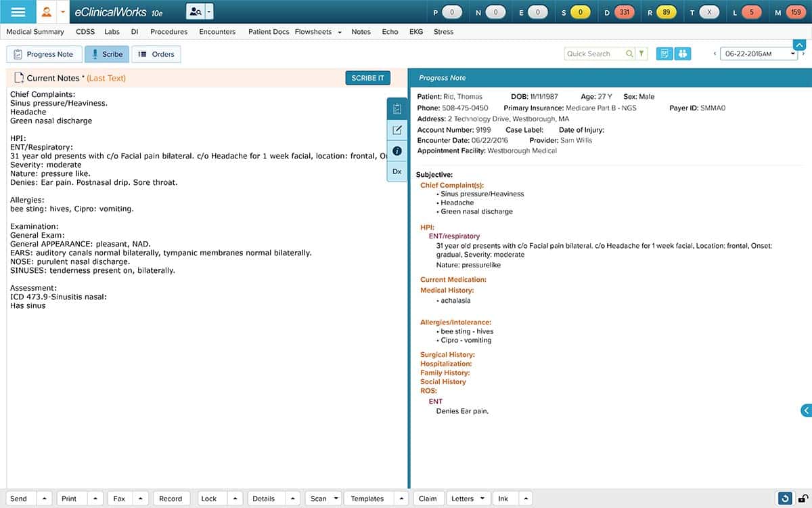
Task: Switch to the Scribe tab
Action: [107, 54]
